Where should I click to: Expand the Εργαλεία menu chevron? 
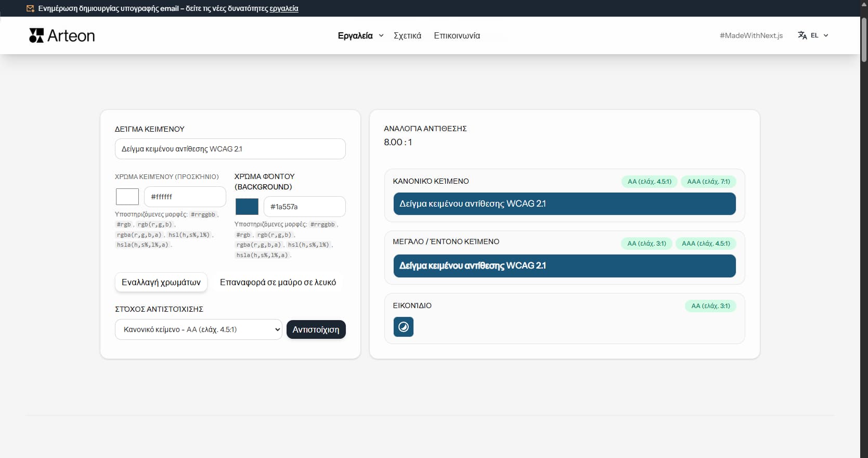click(381, 35)
